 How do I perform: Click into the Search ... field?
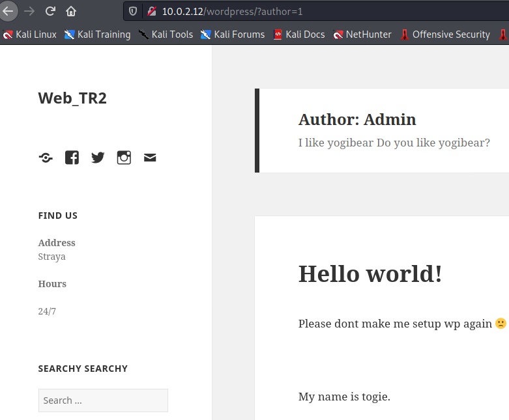coord(103,400)
